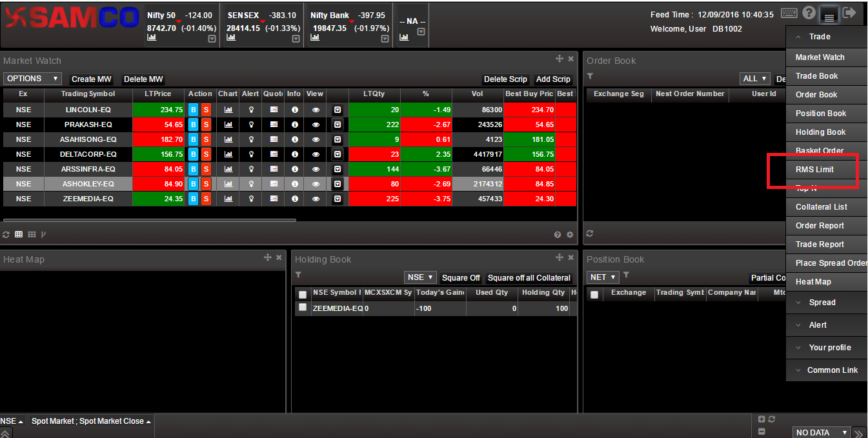Image resolution: width=868 pixels, height=438 pixels.
Task: Select Market Watch from Trade menu
Action: click(x=827, y=57)
